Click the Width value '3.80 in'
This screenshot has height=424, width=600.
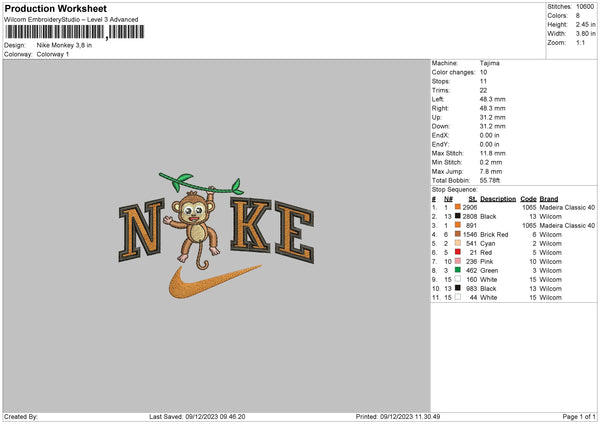coord(585,34)
